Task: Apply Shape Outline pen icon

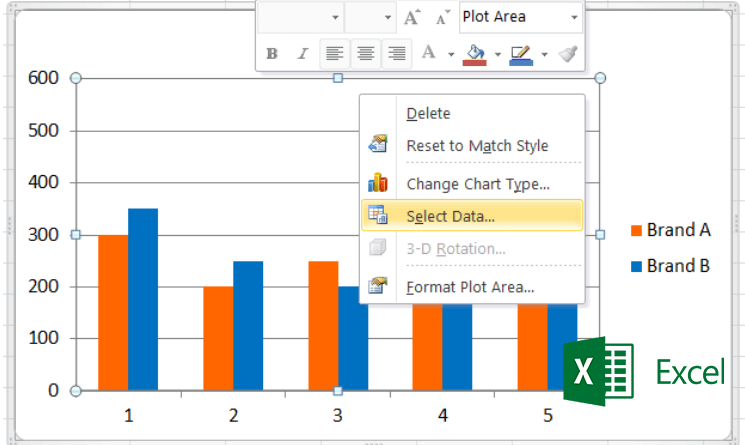Action: (521, 55)
